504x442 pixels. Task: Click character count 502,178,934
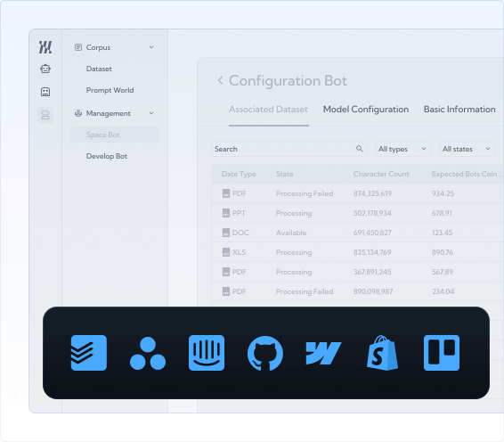[x=372, y=213]
